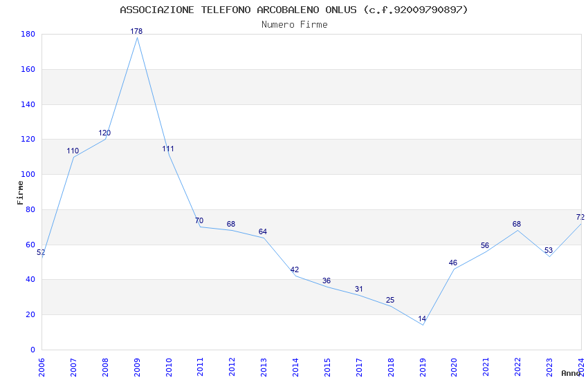Screen dimensions: 588x380
Task: Click the data label 110 for 2007
Action: (x=73, y=151)
